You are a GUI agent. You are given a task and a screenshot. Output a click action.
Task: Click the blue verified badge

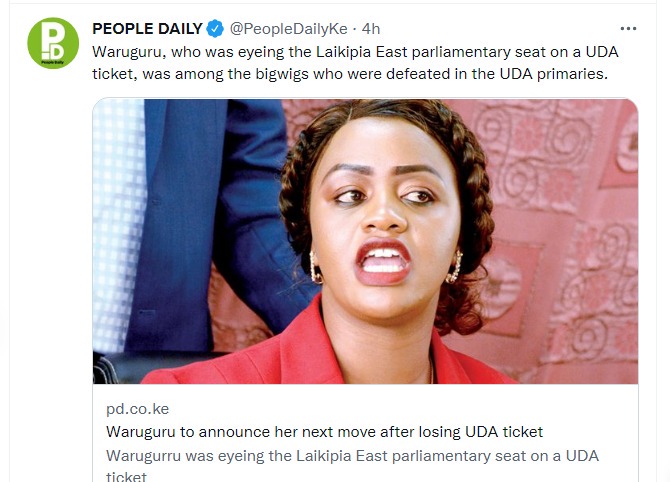click(x=215, y=29)
